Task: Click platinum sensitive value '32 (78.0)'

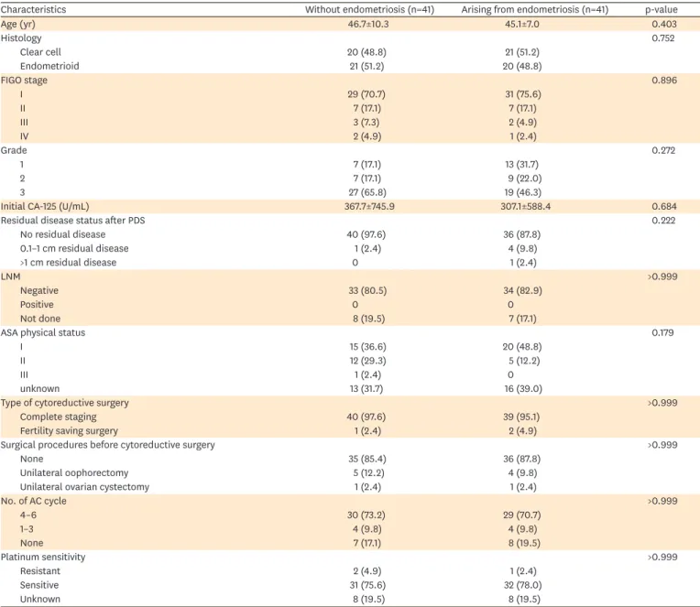Action: (x=522, y=585)
